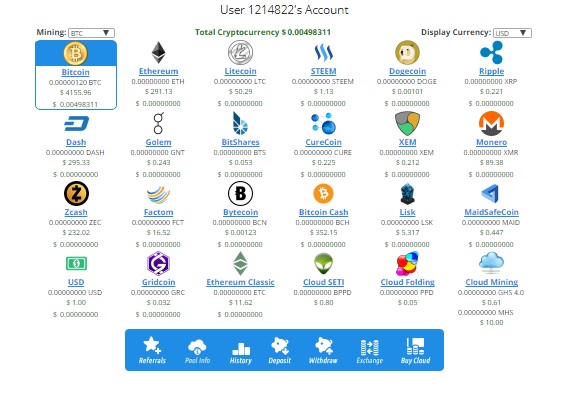The width and height of the screenshot is (582, 402).
Task: Click the Gridcoin purple hexagon icon
Action: [x=158, y=264]
